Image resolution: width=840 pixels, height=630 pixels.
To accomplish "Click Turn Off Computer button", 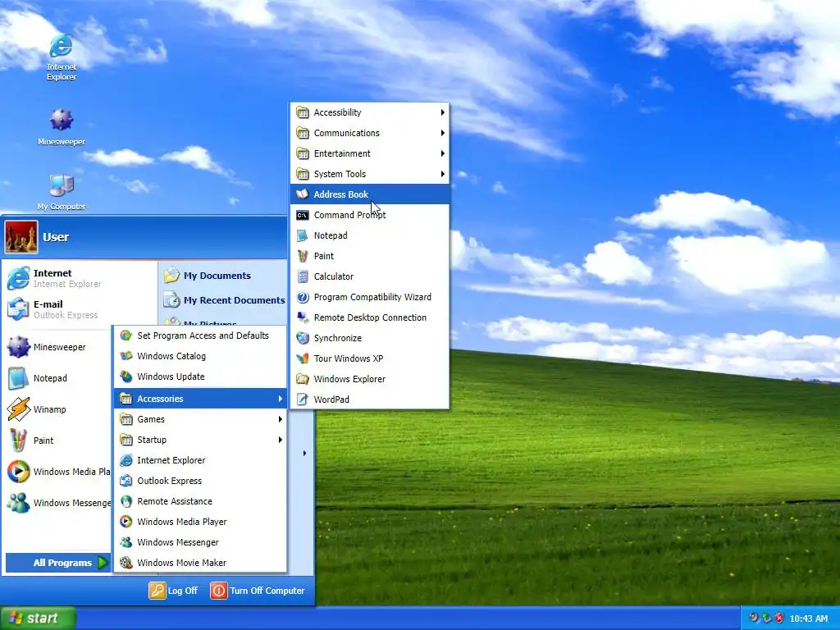I will [x=258, y=591].
